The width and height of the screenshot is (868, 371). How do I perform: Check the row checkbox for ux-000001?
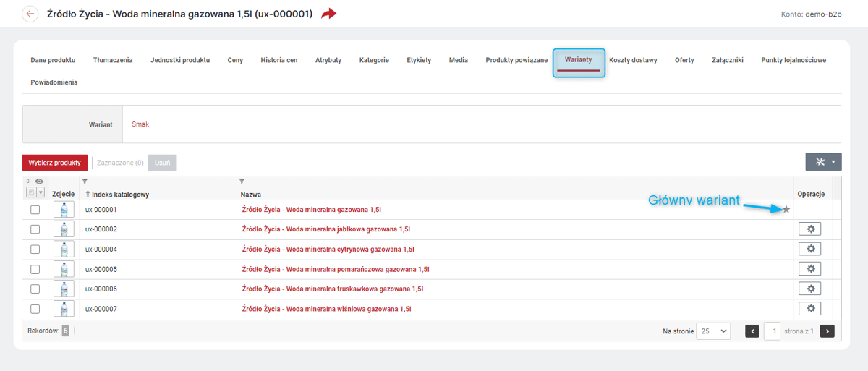pos(35,210)
